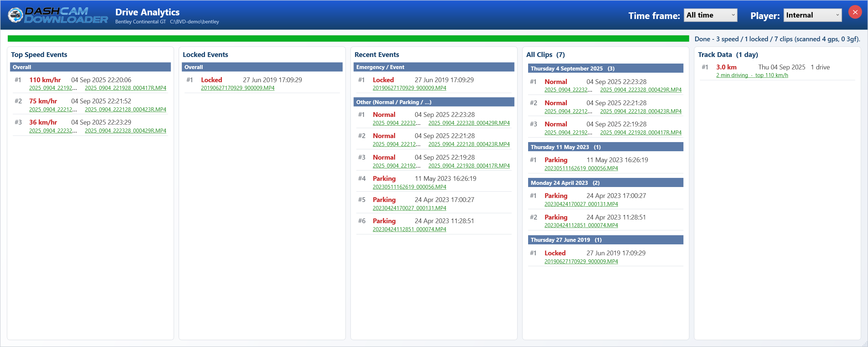
Task: Open 000423R.MP4 link in Top Speed Events
Action: [x=125, y=110]
